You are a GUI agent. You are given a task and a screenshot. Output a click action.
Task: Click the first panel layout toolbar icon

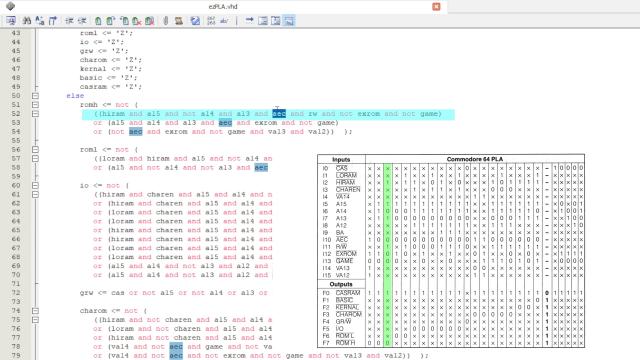pos(263,20)
